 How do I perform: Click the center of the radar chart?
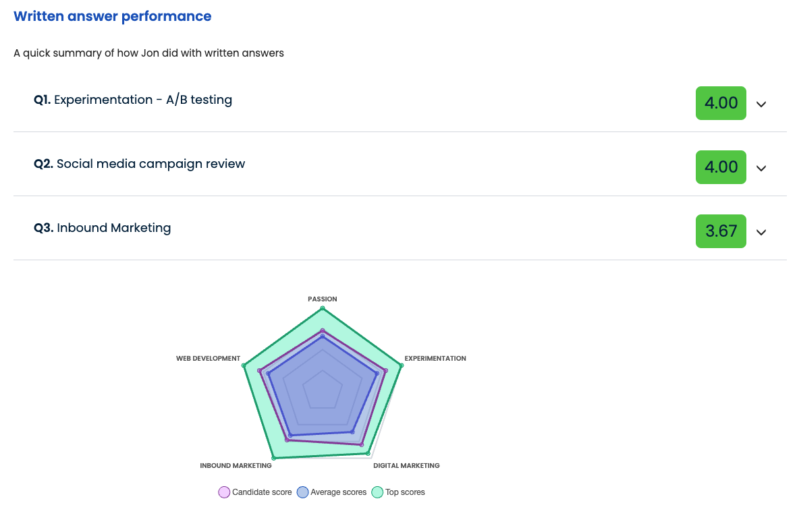click(x=323, y=391)
